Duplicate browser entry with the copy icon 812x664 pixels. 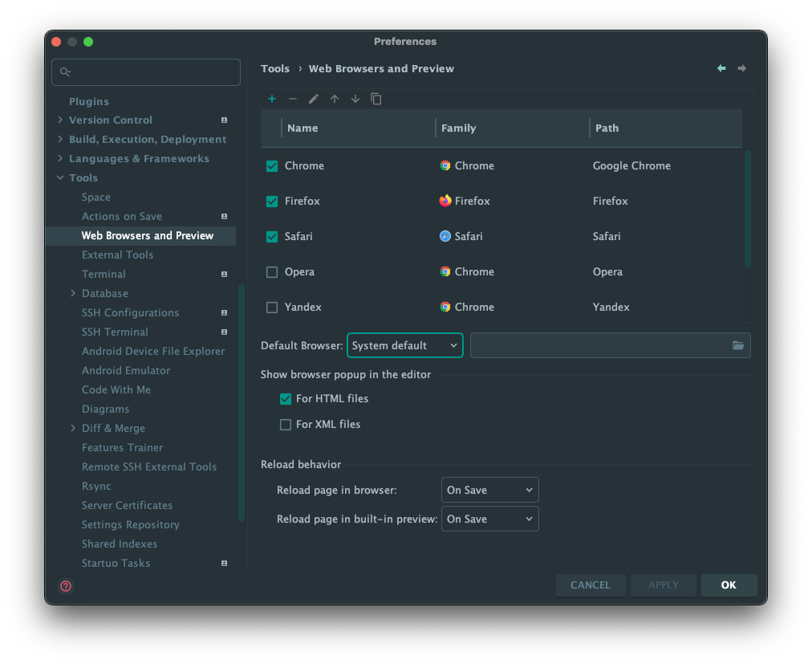tap(376, 98)
